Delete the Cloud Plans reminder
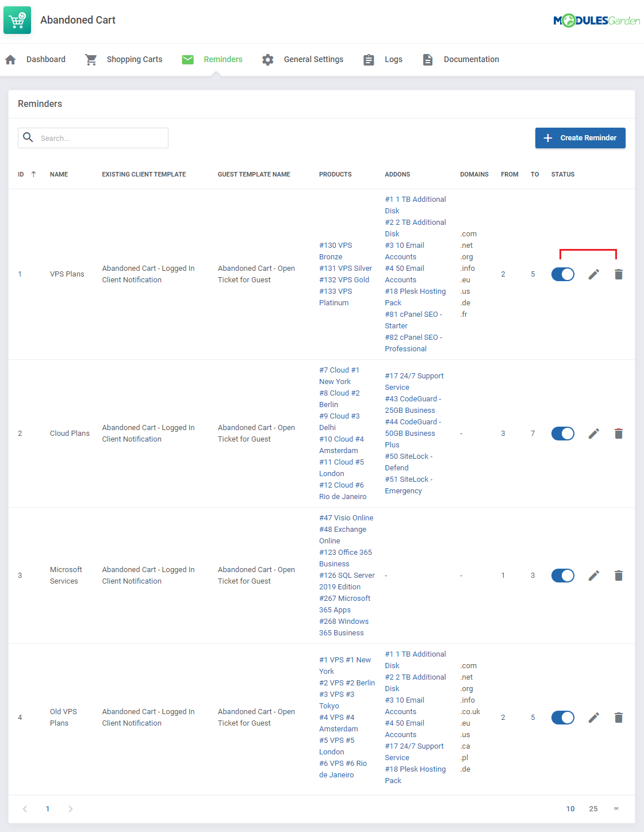The image size is (644, 832). [x=619, y=434]
